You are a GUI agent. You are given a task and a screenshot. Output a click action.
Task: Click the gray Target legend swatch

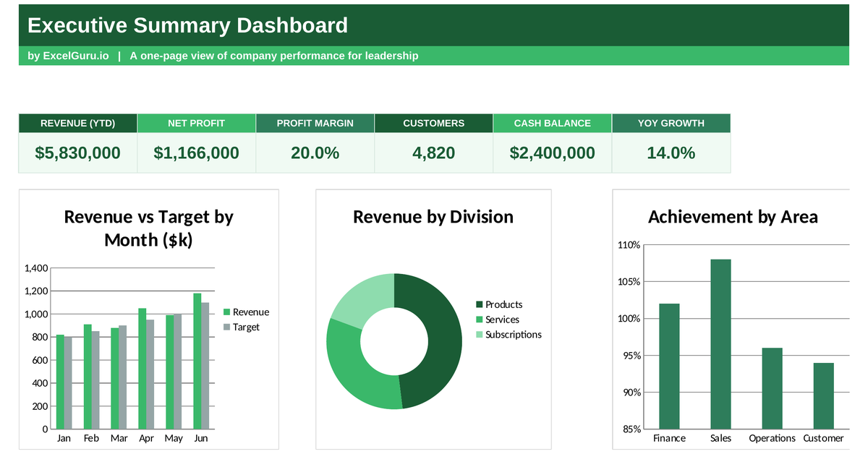226,327
